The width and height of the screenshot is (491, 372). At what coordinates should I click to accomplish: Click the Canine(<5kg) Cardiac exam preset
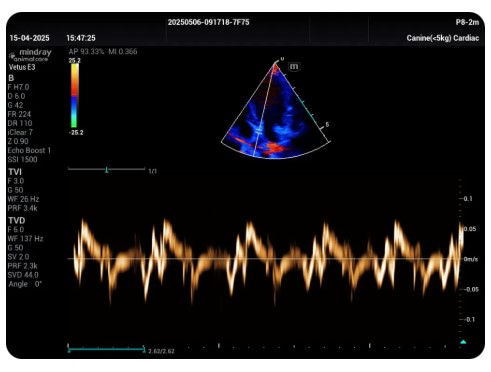(x=443, y=38)
